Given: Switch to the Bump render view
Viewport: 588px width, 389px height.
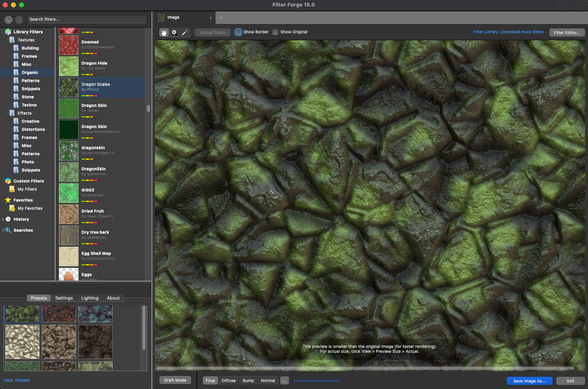Looking at the screenshot, I should click(x=248, y=381).
